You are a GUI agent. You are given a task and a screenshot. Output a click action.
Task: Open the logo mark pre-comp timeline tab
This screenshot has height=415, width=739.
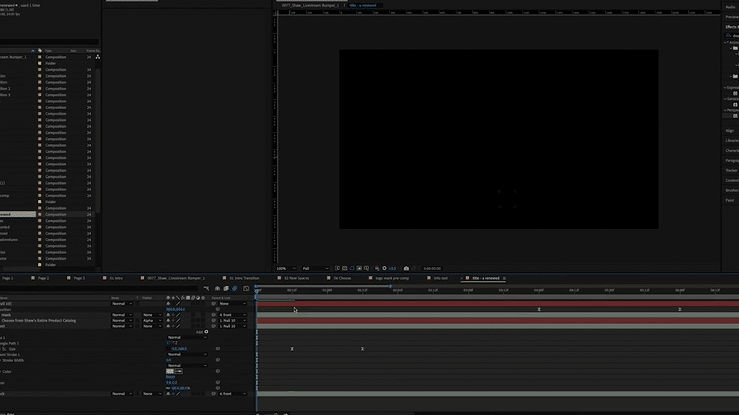tap(392, 278)
